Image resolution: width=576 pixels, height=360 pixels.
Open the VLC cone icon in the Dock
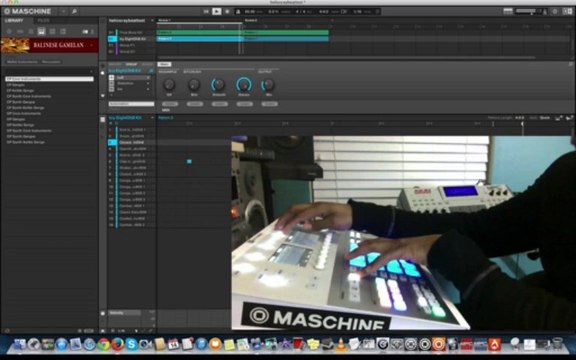pyautogui.click(x=341, y=344)
